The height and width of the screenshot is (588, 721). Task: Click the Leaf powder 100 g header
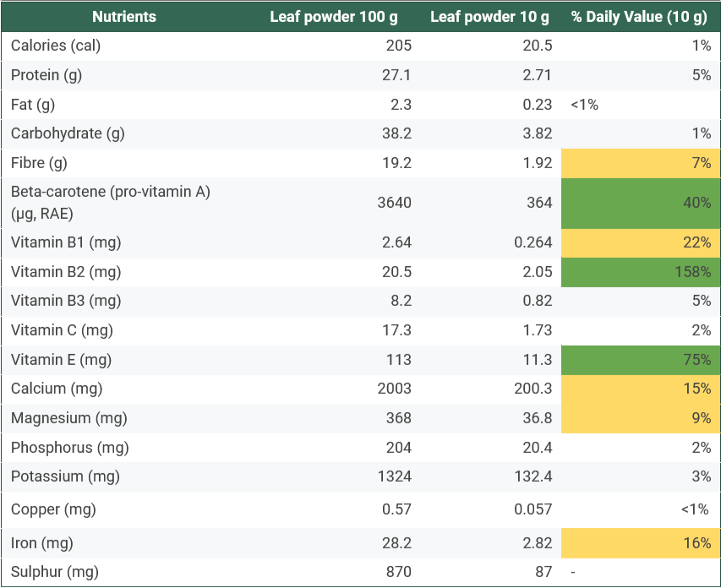(334, 17)
